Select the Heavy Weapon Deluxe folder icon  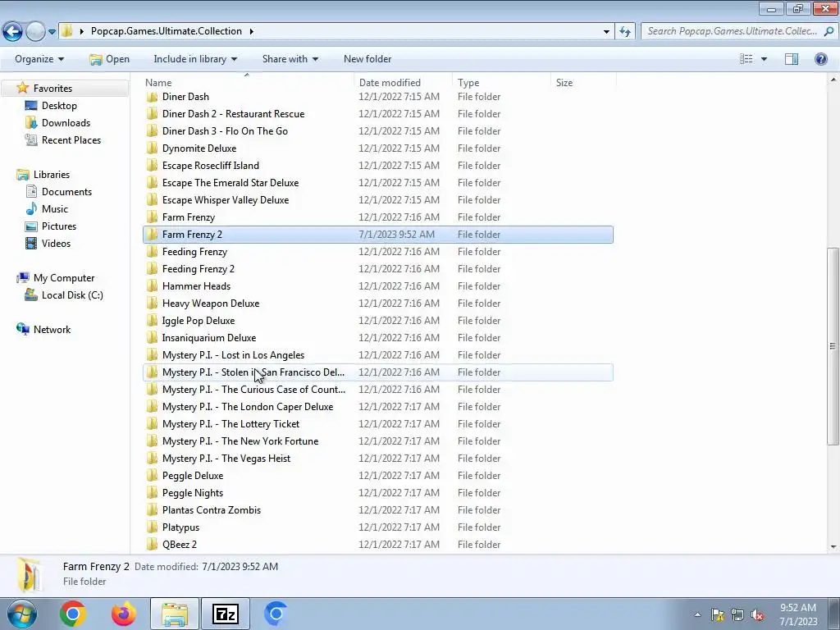152,304
